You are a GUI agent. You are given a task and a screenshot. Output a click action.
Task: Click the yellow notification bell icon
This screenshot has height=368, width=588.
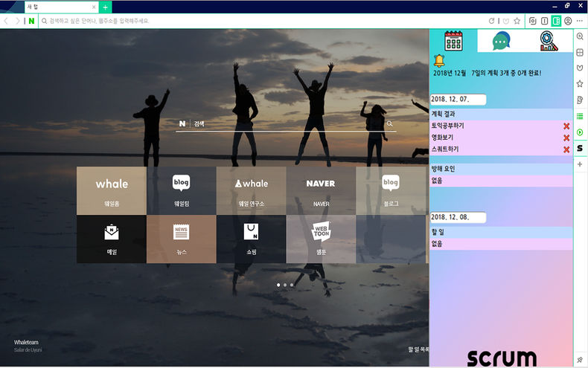(439, 60)
